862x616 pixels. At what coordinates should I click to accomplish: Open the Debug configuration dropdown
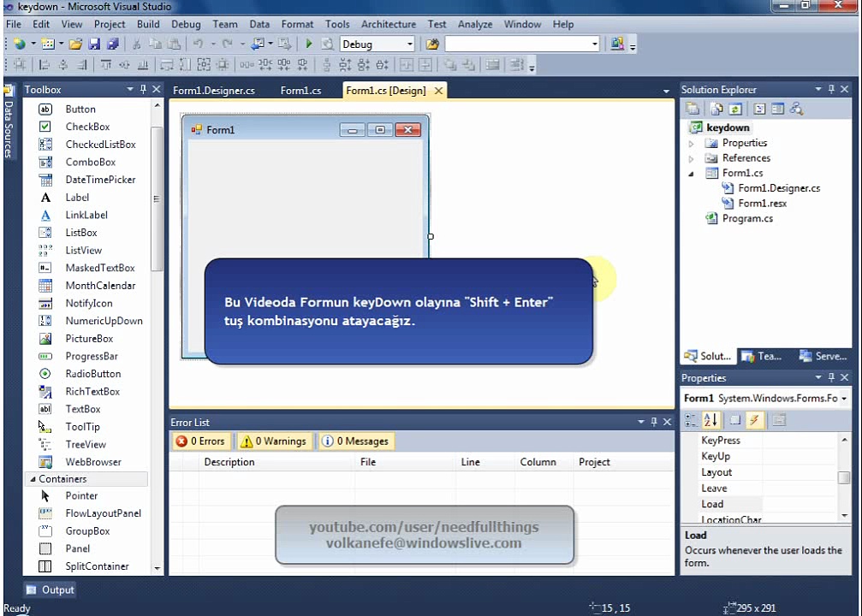coord(409,44)
